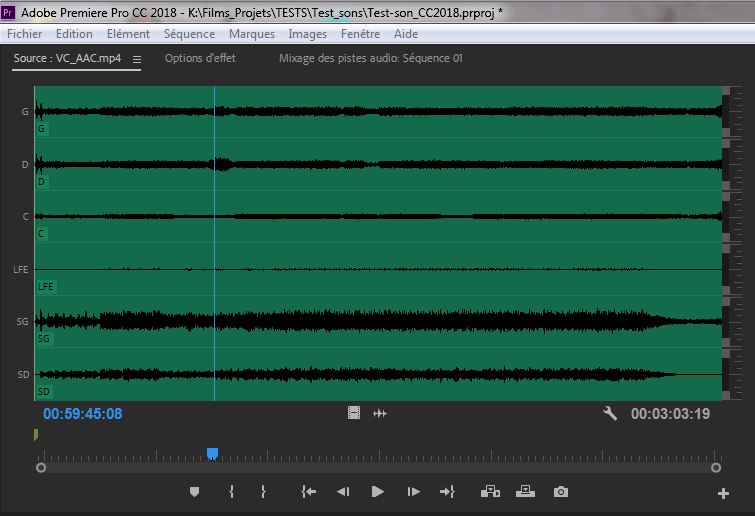Click the Drag Video Only filmstrip icon

[x=354, y=413]
